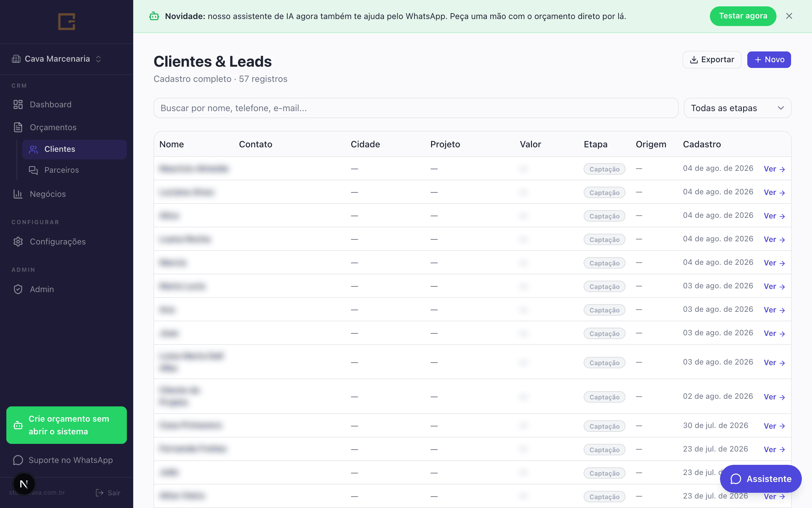This screenshot has height=508, width=812.
Task: Click Crie orçamento sem abrir o sistema
Action: (x=66, y=425)
